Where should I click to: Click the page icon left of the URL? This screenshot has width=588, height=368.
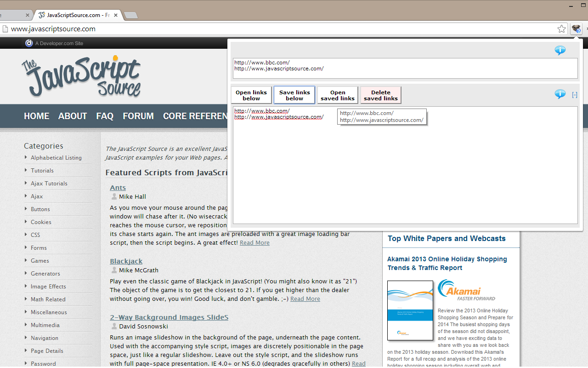(5, 29)
